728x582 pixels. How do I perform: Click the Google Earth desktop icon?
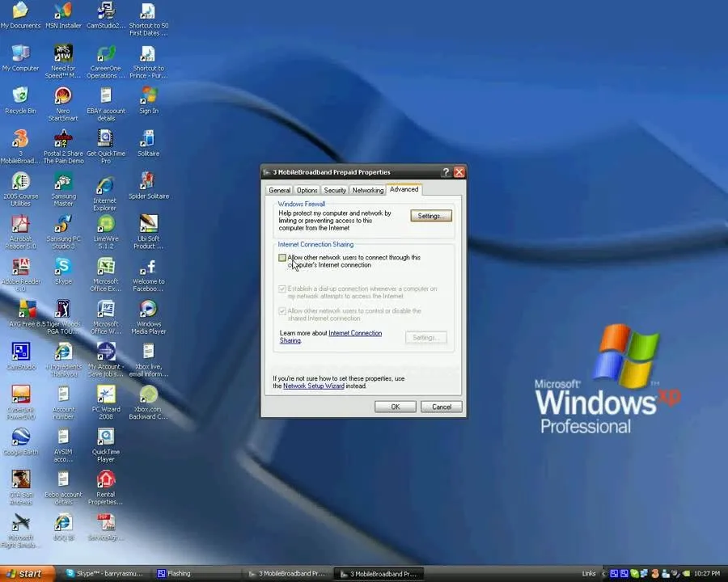click(20, 442)
